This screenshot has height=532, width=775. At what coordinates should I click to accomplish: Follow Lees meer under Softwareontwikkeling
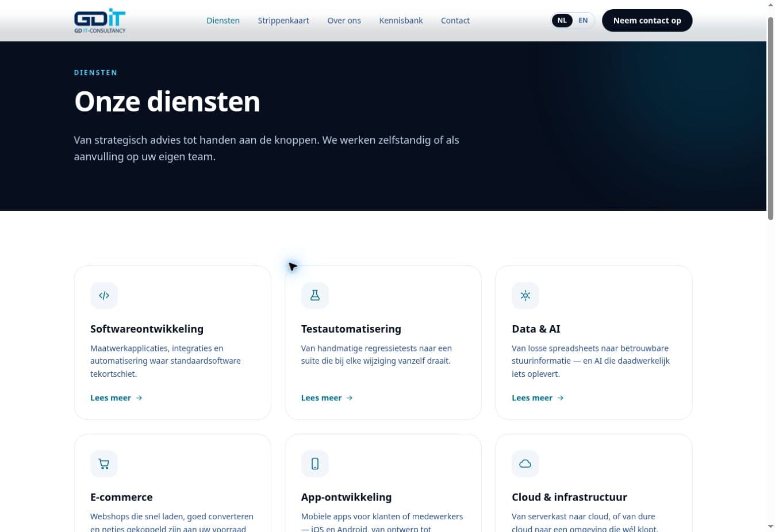click(116, 398)
